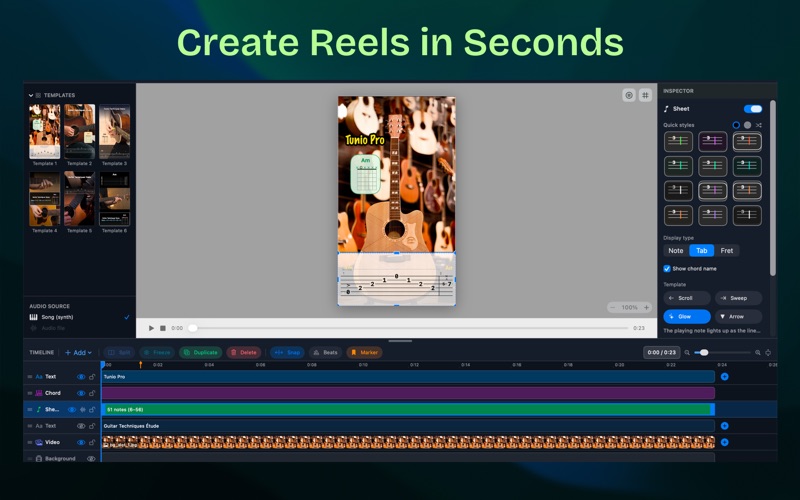
Task: Click the Freeze toolbar button
Action: tap(157, 353)
